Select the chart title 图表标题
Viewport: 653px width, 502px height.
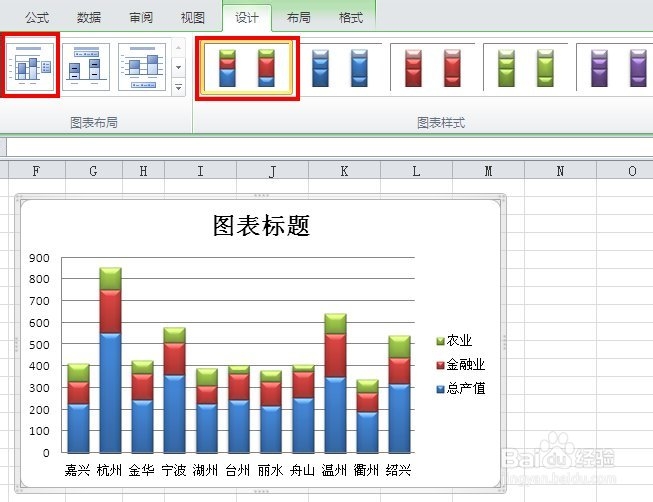click(261, 226)
